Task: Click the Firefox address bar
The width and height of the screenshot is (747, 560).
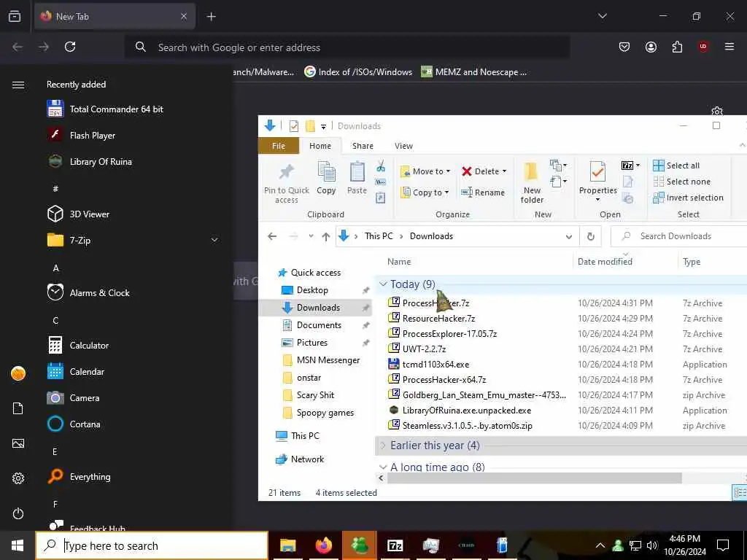Action: [x=347, y=47]
